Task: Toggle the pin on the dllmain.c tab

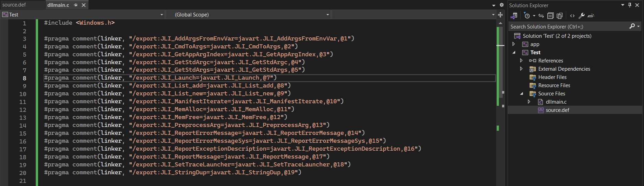Action: click(x=75, y=5)
